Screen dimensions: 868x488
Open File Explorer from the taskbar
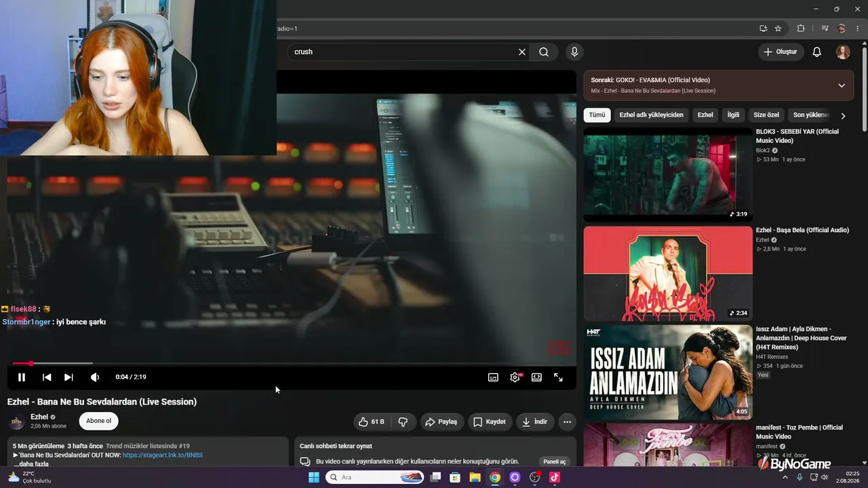(x=475, y=477)
